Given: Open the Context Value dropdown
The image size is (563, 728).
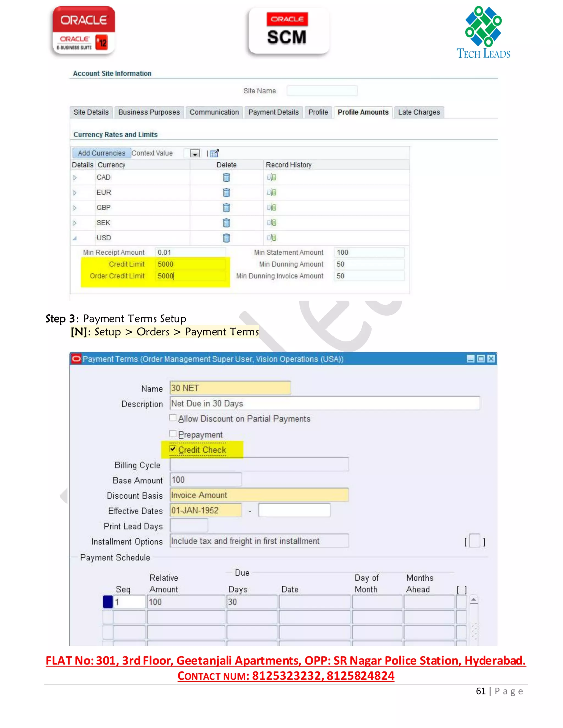Looking at the screenshot, I should [x=195, y=153].
